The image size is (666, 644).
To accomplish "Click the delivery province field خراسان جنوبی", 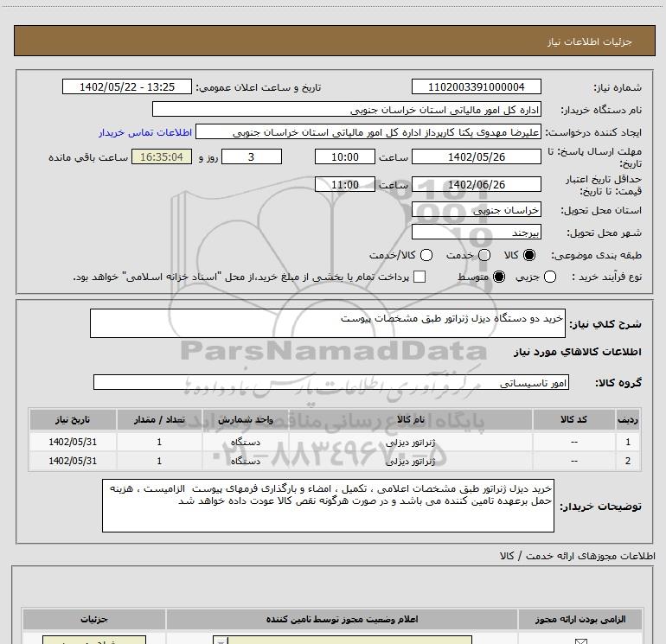I will pyautogui.click(x=476, y=209).
